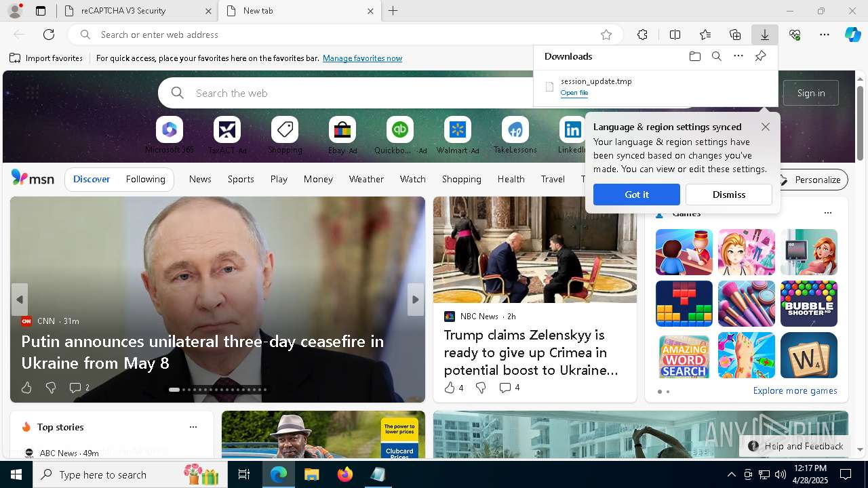Open Collections icon in toolbar
The width and height of the screenshot is (868, 488).
click(735, 35)
